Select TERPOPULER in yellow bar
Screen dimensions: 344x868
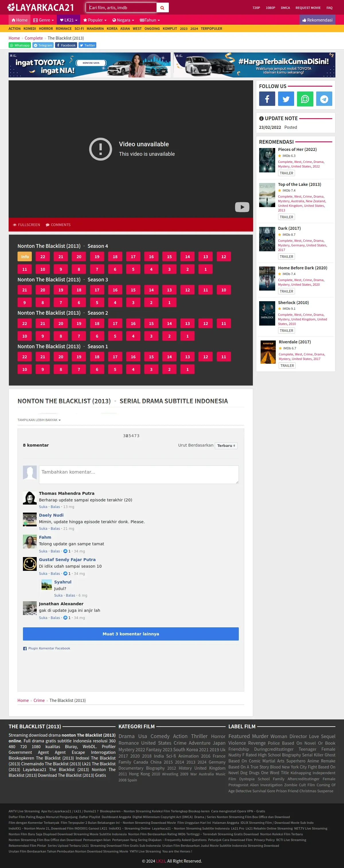click(211, 29)
